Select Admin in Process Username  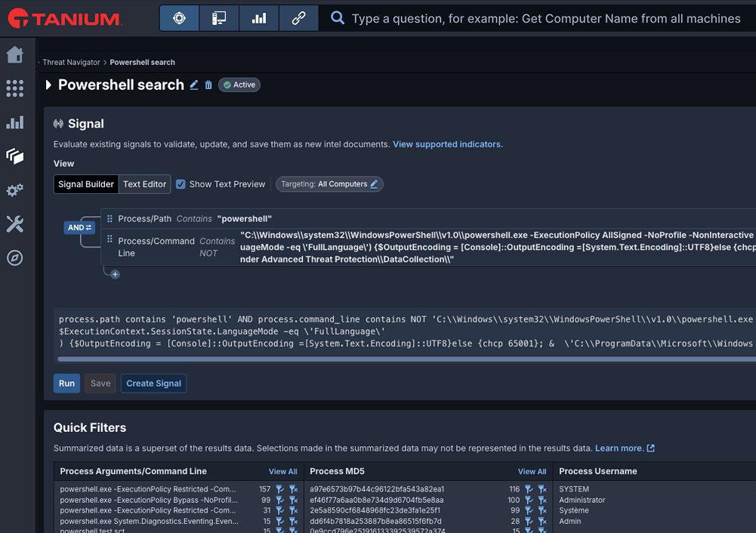pyautogui.click(x=570, y=521)
